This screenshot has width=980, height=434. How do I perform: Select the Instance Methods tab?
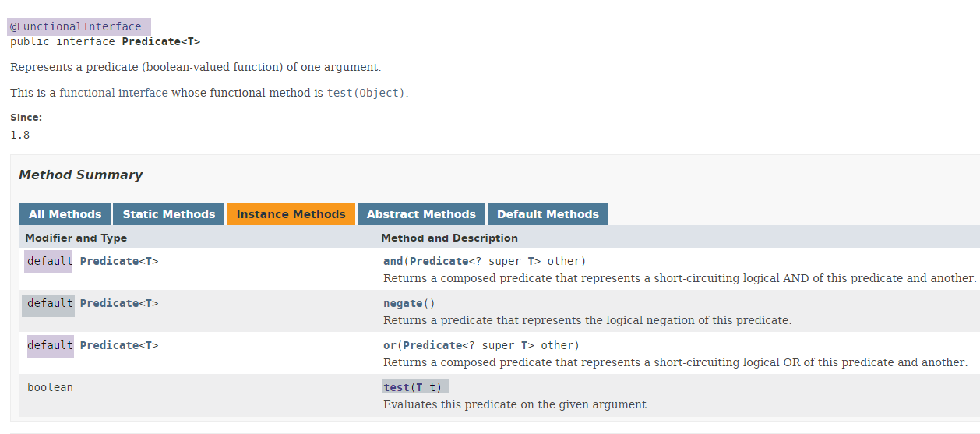tap(291, 214)
